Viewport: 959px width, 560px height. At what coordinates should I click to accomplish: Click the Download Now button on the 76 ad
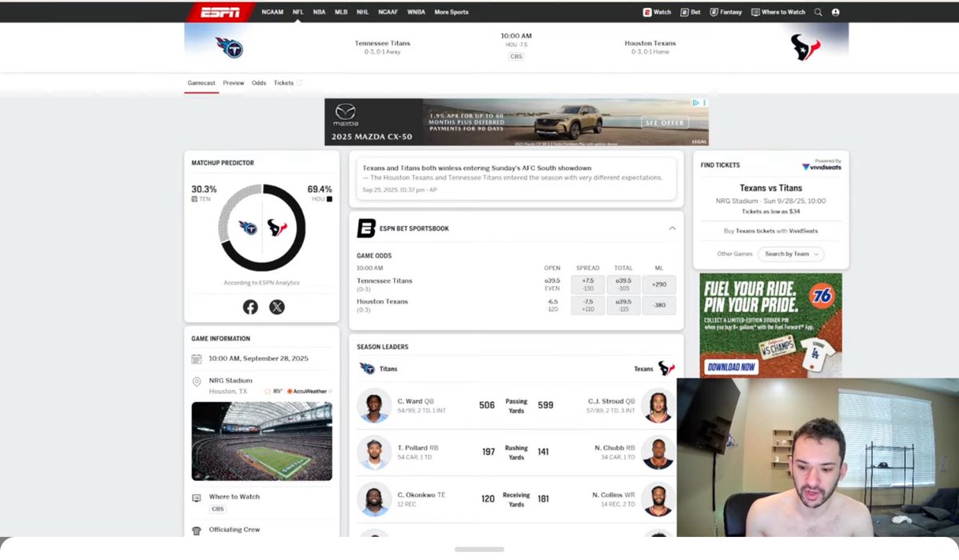coord(731,367)
